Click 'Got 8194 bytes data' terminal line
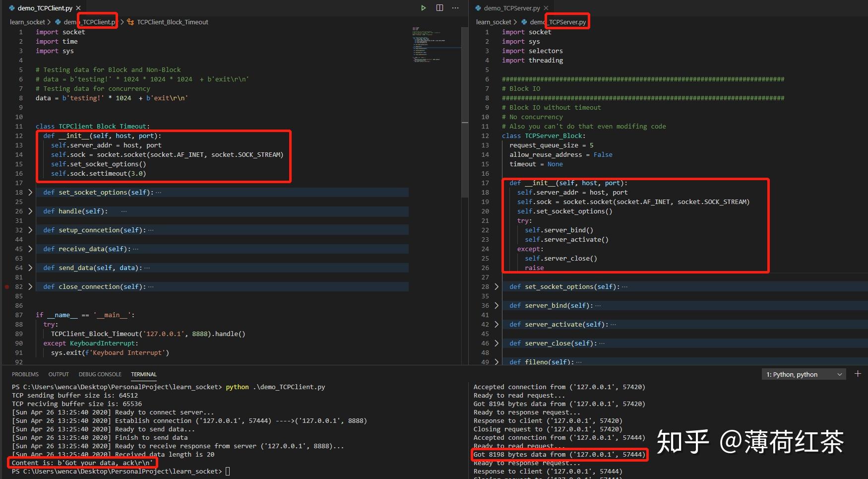This screenshot has width=868, height=479. [559, 404]
